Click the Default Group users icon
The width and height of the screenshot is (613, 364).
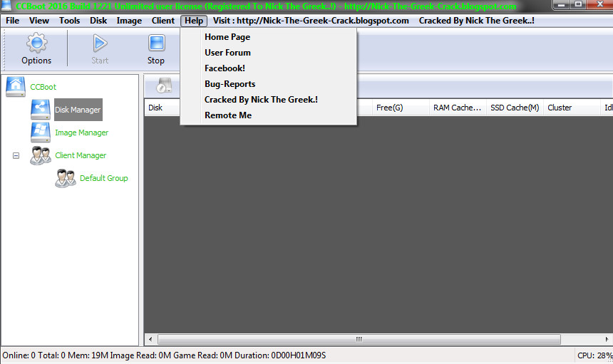coord(66,178)
